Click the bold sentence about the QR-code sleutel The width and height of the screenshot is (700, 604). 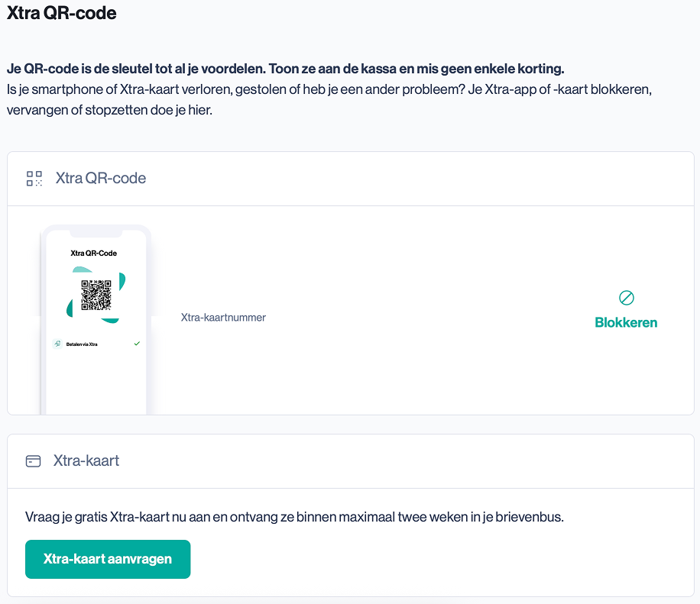tap(285, 69)
